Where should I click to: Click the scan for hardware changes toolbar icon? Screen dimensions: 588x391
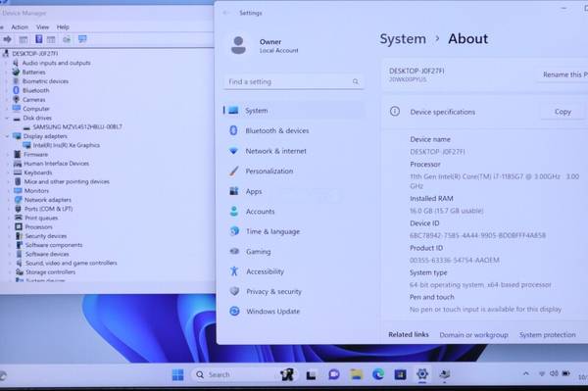[x=82, y=39]
